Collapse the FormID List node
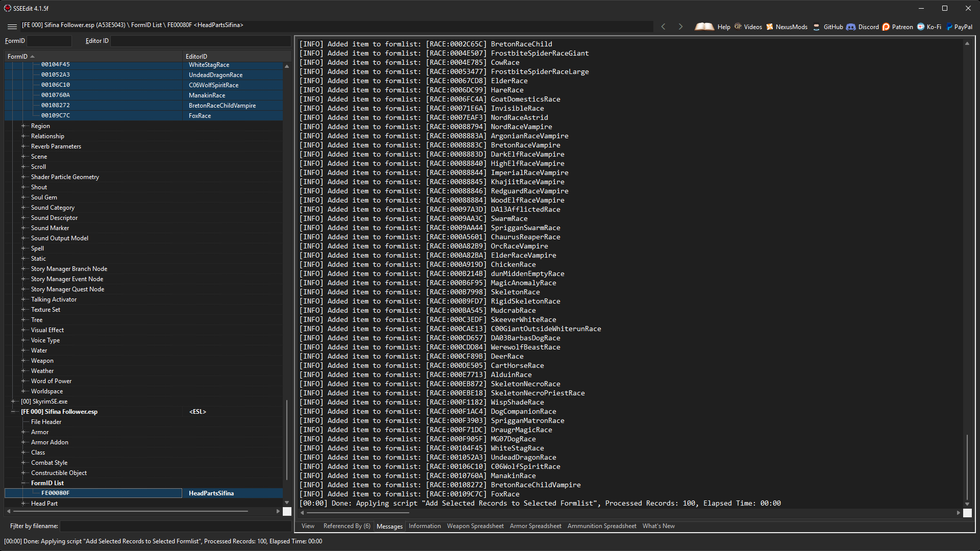 [x=23, y=483]
